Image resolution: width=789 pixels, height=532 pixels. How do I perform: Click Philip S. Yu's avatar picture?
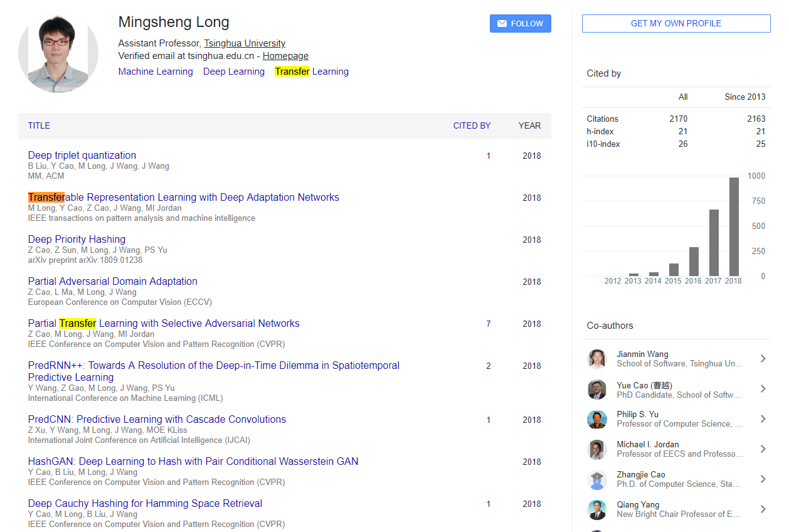(596, 419)
